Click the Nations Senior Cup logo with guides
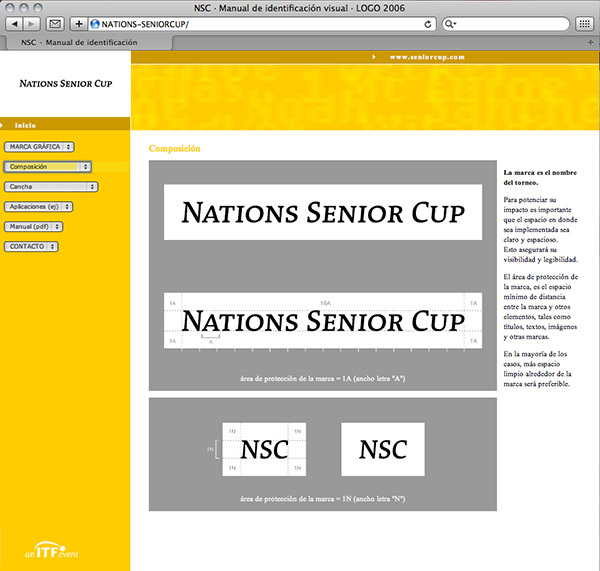Screen dimensions: 600x571 (323, 321)
